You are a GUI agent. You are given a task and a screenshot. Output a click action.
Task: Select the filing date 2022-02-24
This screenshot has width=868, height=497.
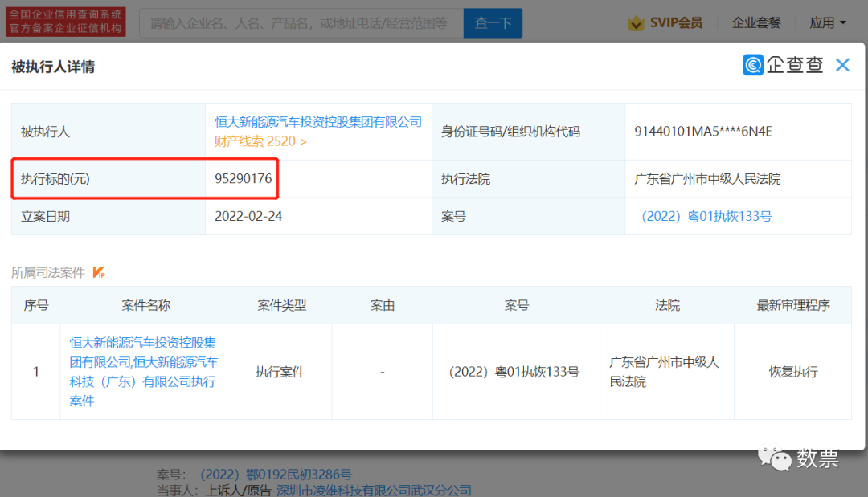(248, 216)
